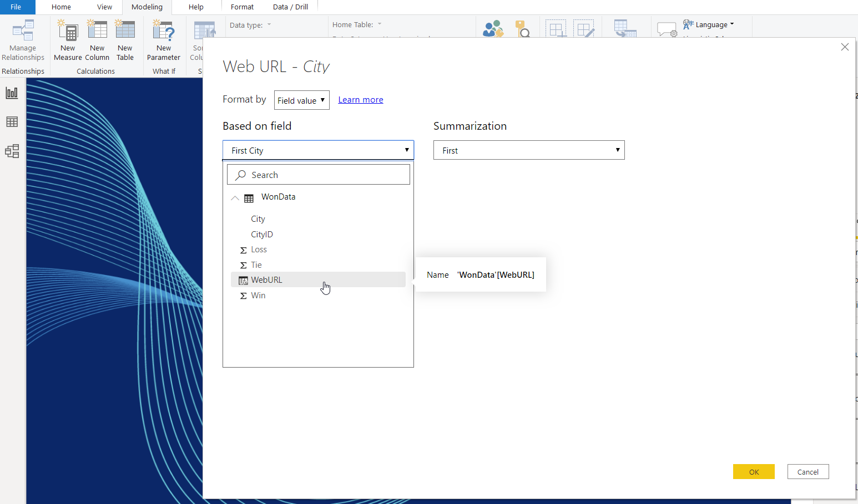Open Manage Relationships in the ribbon
The height and width of the screenshot is (504, 858).
23,40
